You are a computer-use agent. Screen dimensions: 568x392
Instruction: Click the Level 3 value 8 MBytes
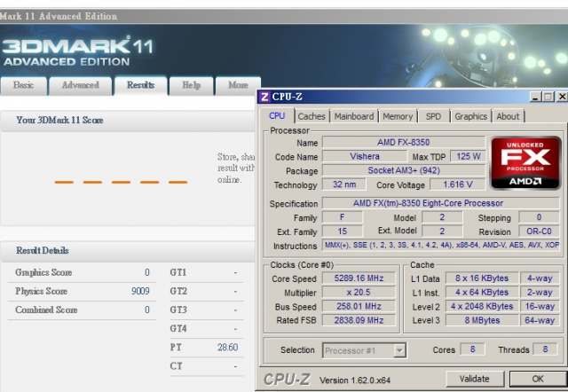[482, 320]
